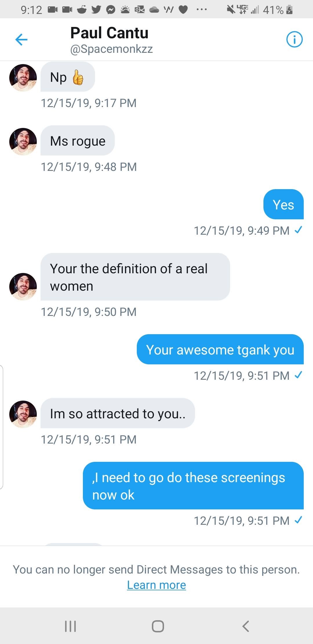
Task: Tap avatar beside the "Np" message
Action: [x=23, y=78]
